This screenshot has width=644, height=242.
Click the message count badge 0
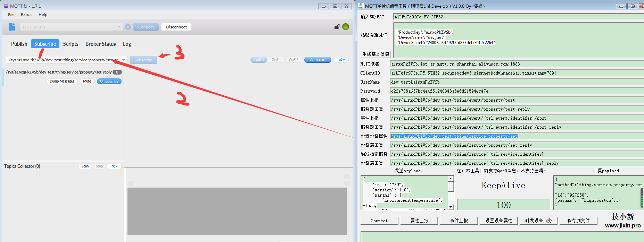pyautogui.click(x=117, y=72)
